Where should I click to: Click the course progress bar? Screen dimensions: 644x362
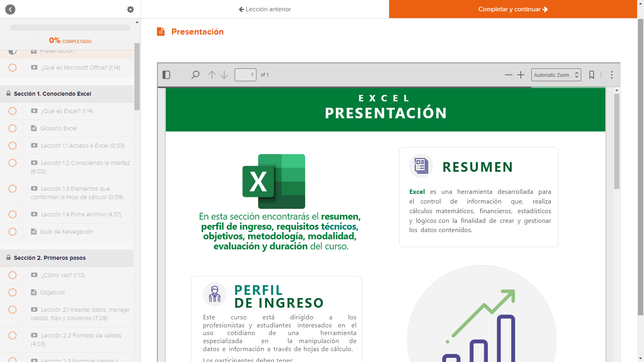tap(70, 27)
